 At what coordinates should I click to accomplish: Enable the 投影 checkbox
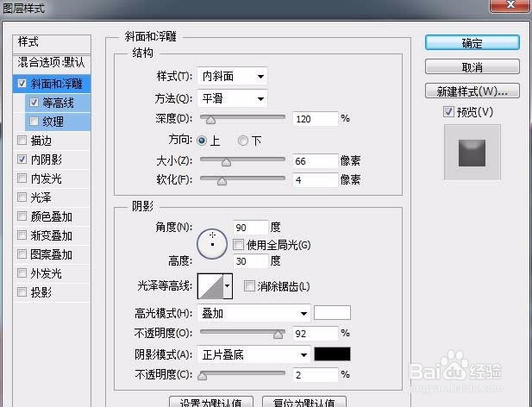(22, 291)
